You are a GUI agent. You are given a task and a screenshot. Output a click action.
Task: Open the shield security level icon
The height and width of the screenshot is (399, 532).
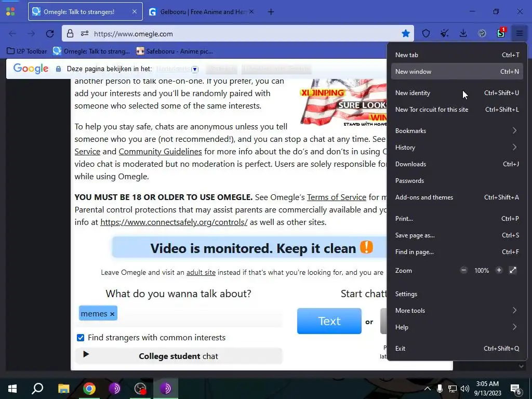click(x=426, y=33)
